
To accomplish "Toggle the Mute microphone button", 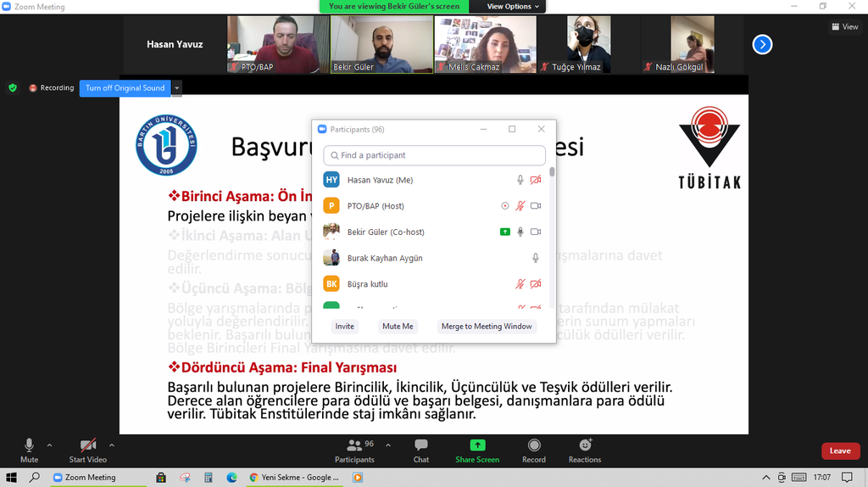I will tap(29, 446).
